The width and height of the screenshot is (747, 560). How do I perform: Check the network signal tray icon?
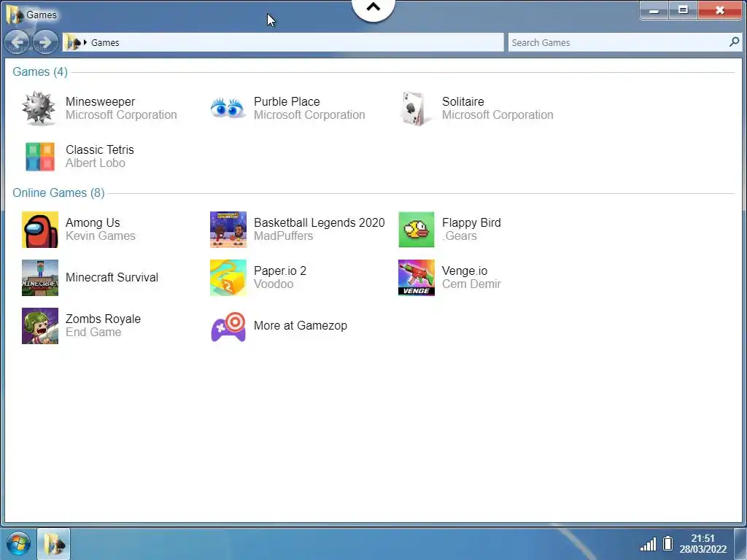point(648,544)
